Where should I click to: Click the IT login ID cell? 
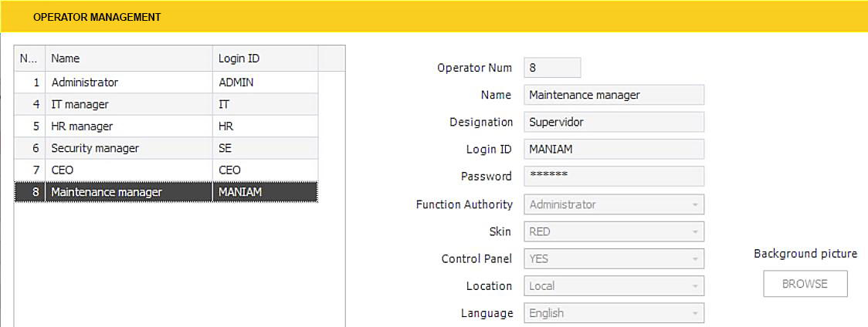point(265,104)
